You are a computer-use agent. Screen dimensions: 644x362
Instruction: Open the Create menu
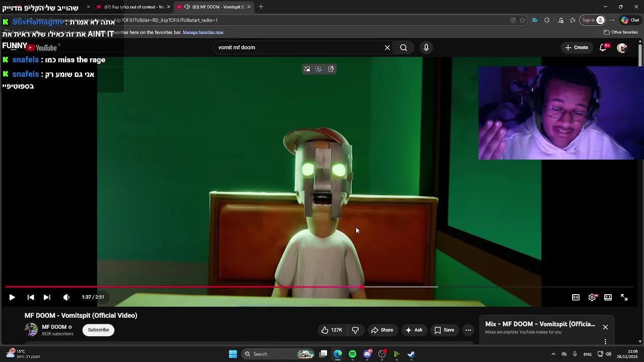click(577, 47)
